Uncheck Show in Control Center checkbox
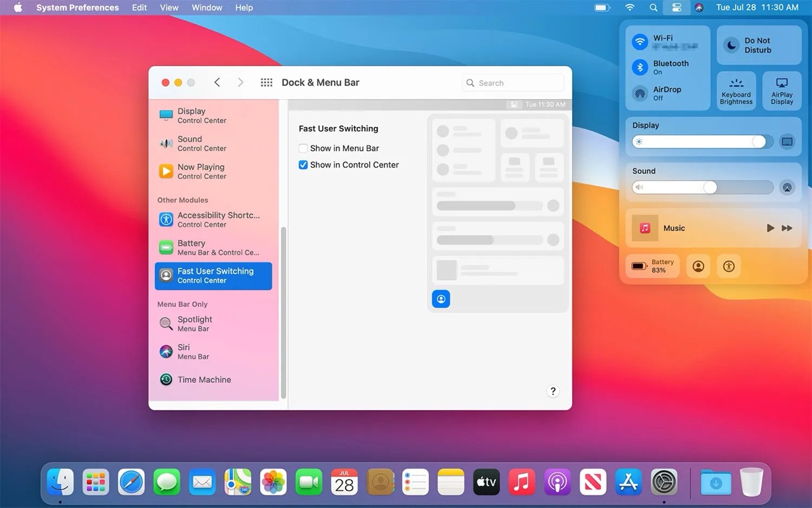The image size is (812, 508). pos(303,164)
